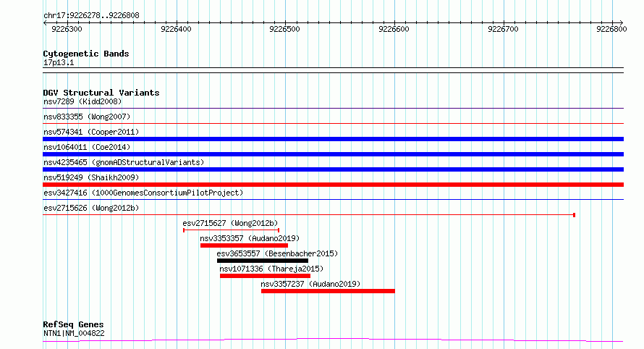Image resolution: width=644 pixels, height=349 pixels.
Task: Click ruler position 9226400
Action: click(x=177, y=29)
